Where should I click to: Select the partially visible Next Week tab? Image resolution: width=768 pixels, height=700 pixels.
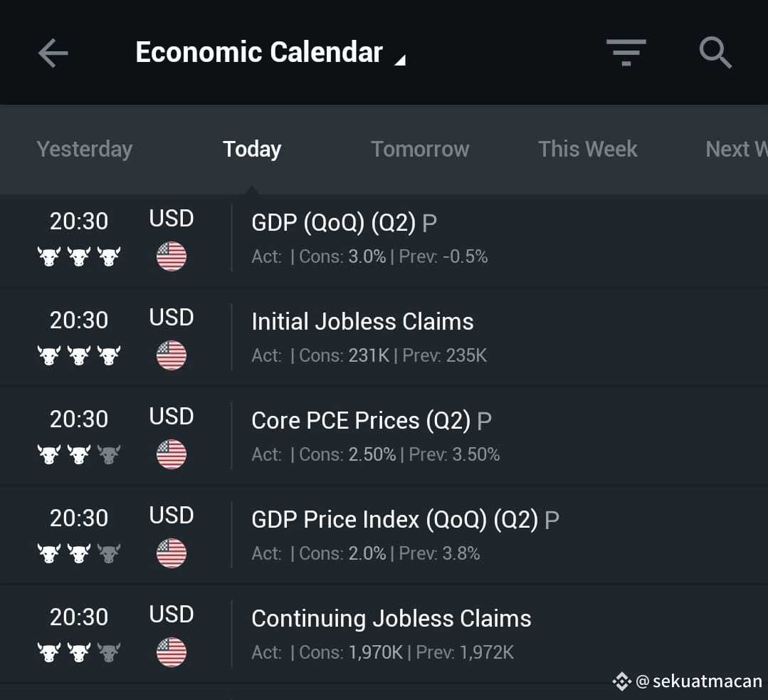736,149
